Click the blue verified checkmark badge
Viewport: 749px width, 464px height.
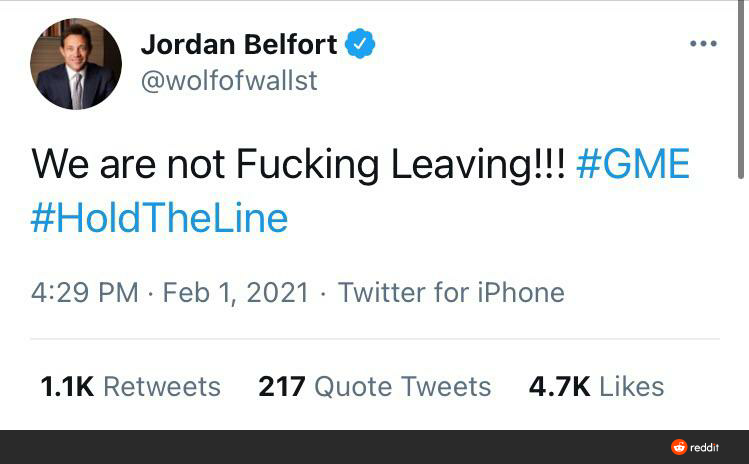pyautogui.click(x=360, y=44)
